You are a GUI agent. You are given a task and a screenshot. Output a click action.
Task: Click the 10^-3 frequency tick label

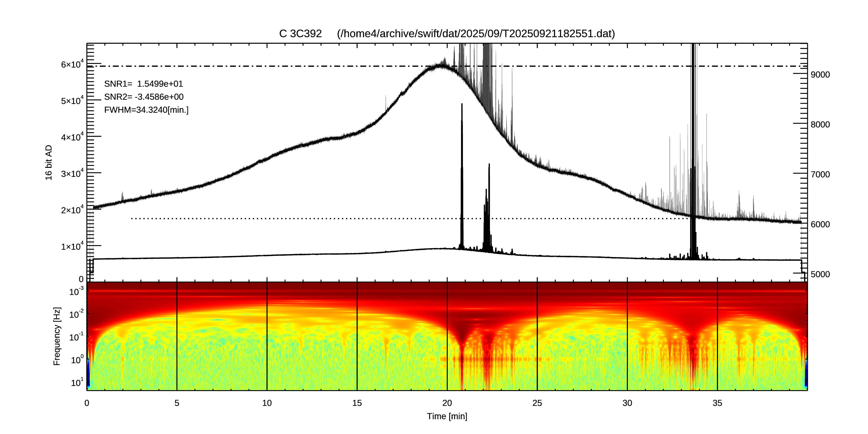point(76,291)
